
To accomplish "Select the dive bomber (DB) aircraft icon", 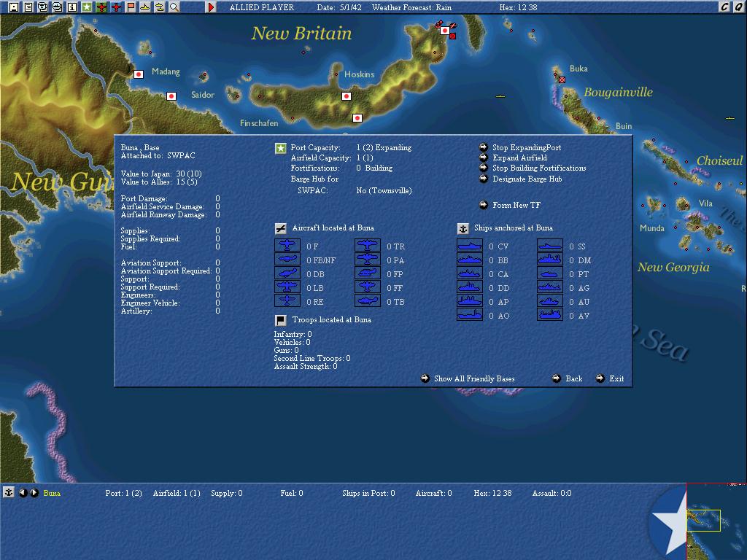I will pos(287,273).
